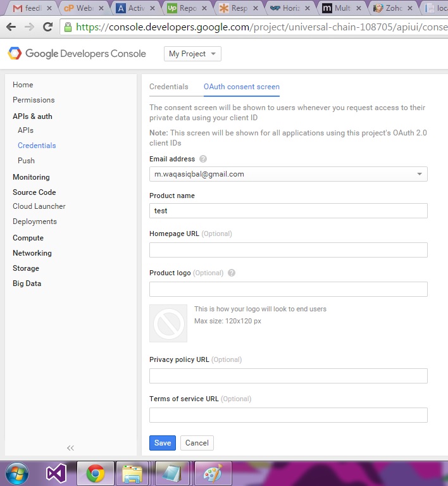Expand the Monitoring section
This screenshot has width=448, height=486.
(x=31, y=177)
